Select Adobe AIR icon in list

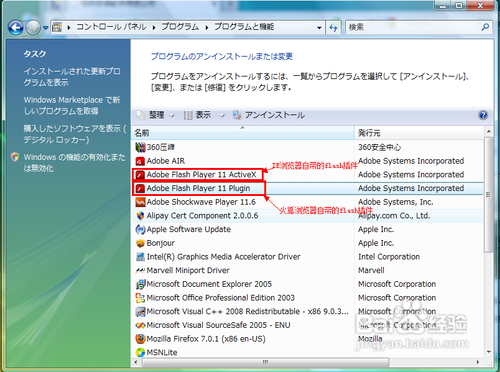pyautogui.click(x=140, y=161)
